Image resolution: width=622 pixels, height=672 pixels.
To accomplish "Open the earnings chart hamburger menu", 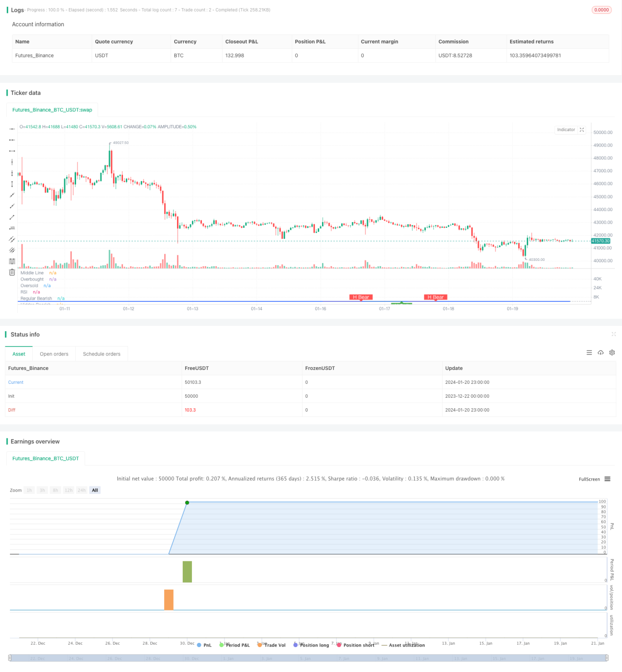I will (607, 479).
